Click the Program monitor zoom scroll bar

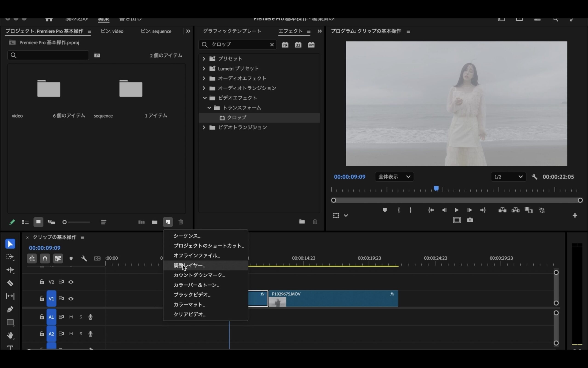457,200
